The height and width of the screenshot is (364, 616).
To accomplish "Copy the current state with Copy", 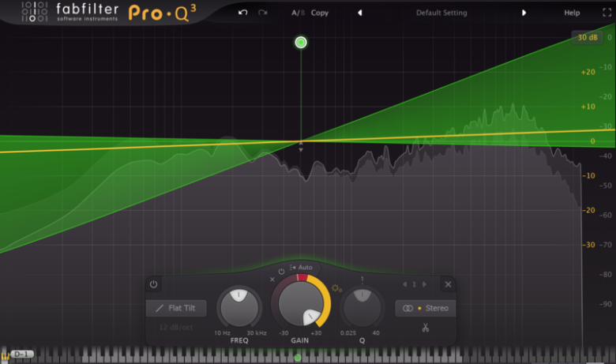I will pos(319,13).
